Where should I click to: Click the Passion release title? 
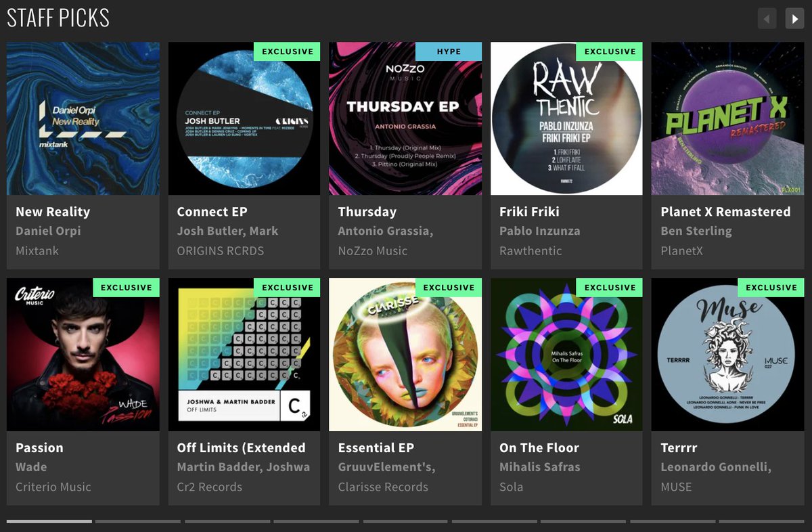pyautogui.click(x=39, y=448)
